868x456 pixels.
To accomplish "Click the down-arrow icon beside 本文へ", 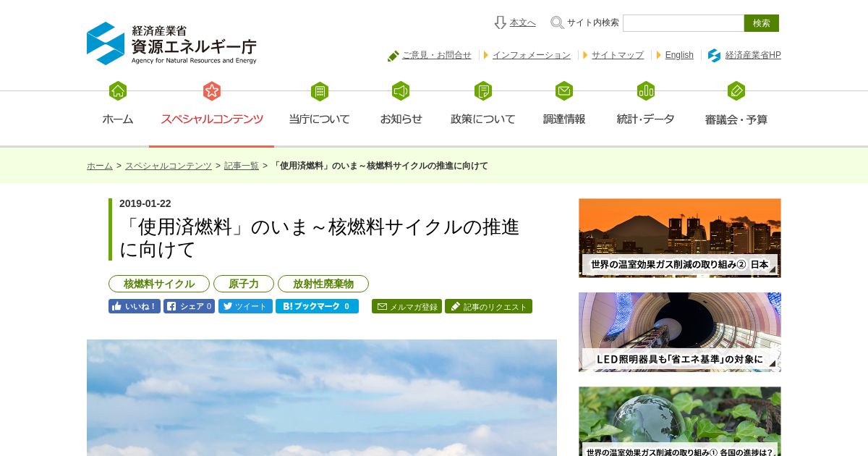I will pos(501,22).
